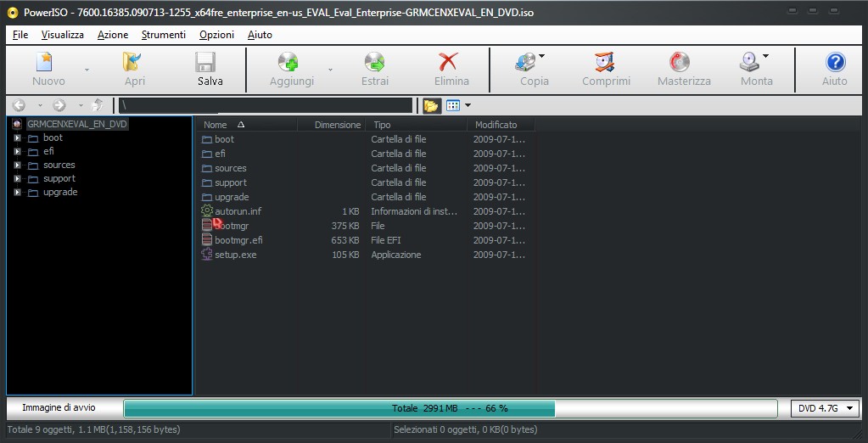The width and height of the screenshot is (868, 443).
Task: Click the Copia disc icon
Action: (525, 61)
